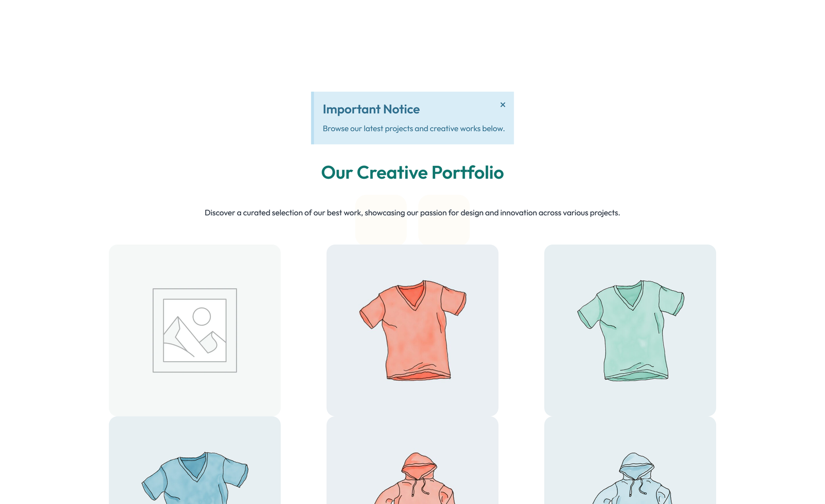The image size is (825, 504).
Task: Select the teal v-neck t-shirt illustration
Action: click(630, 330)
